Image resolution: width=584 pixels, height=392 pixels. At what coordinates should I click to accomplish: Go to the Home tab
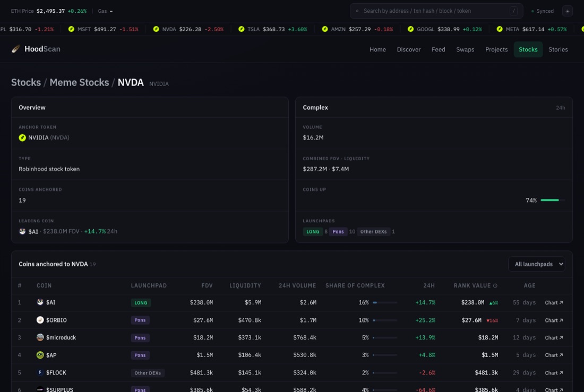[x=377, y=49]
